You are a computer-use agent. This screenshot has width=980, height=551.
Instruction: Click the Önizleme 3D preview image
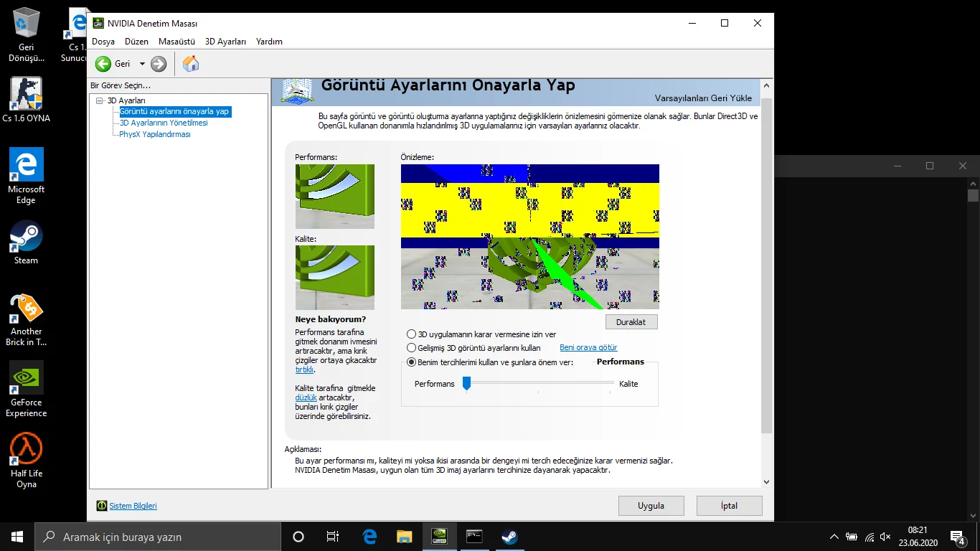[x=530, y=237]
